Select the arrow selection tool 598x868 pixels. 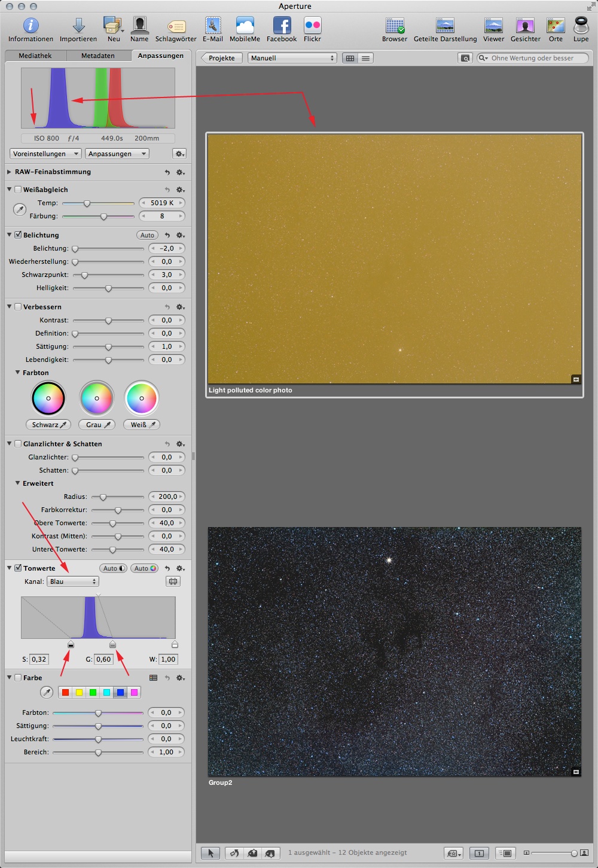(210, 853)
